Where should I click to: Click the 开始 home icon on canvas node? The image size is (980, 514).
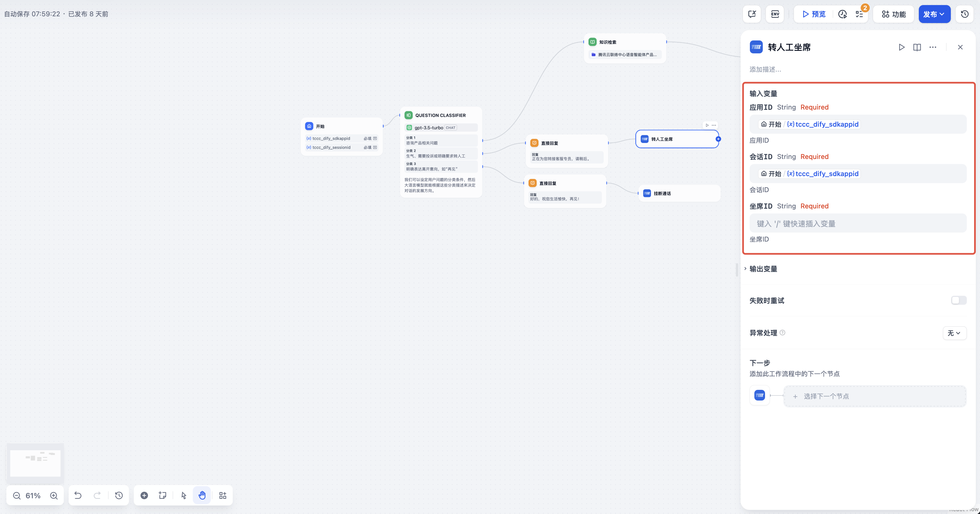pos(309,126)
